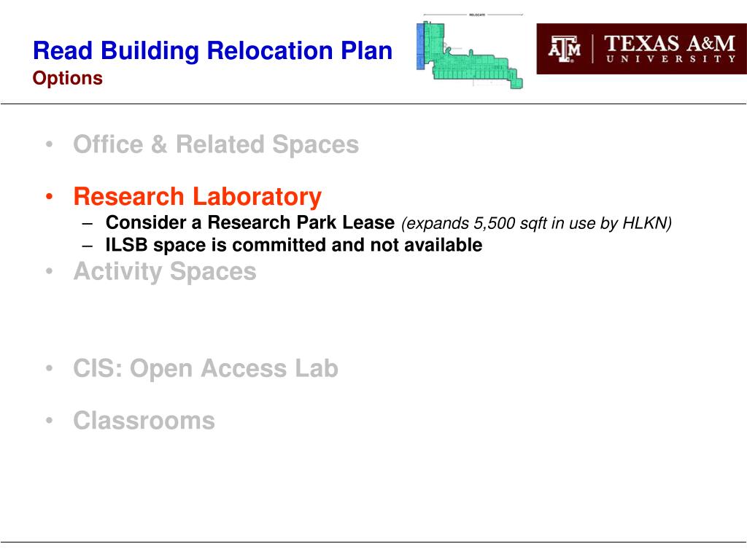747x560 pixels.
Task: Select Consider a Research Park Lease line
Action: [250, 222]
